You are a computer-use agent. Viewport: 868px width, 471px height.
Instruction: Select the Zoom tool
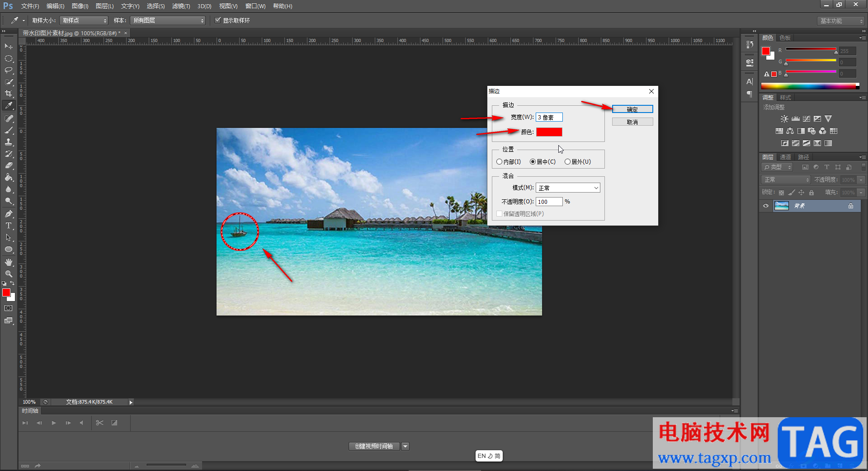point(9,274)
